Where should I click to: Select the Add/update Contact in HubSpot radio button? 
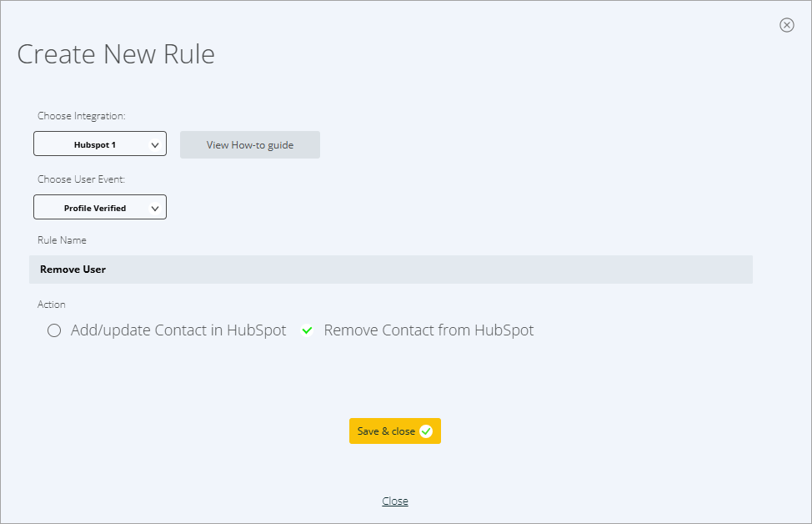point(54,330)
